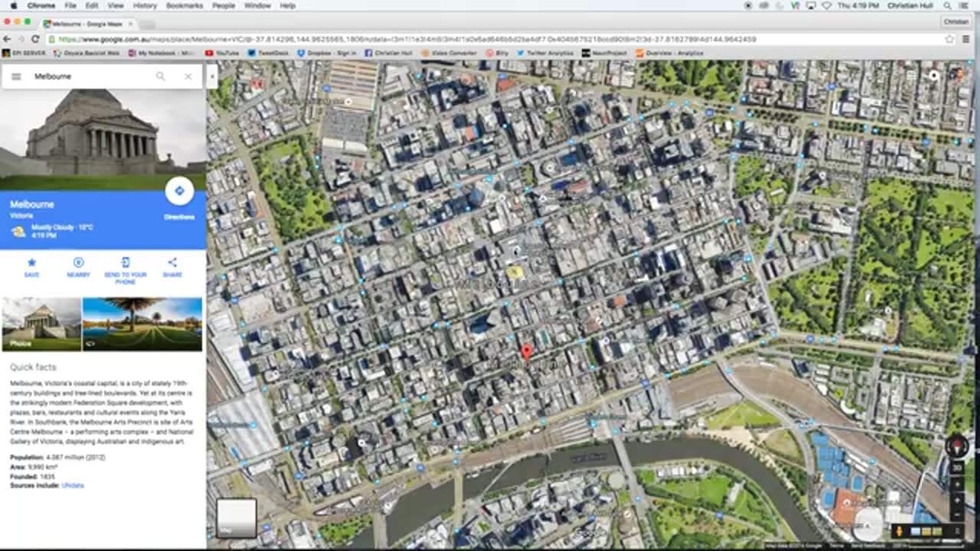Open the YouTube bookmark
The width and height of the screenshot is (980, 551).
(222, 53)
